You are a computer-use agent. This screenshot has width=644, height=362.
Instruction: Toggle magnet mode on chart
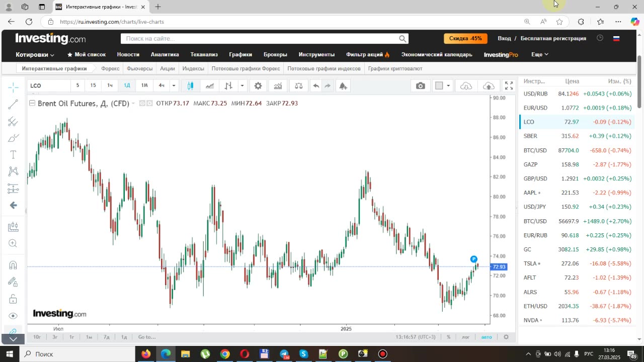pyautogui.click(x=13, y=265)
